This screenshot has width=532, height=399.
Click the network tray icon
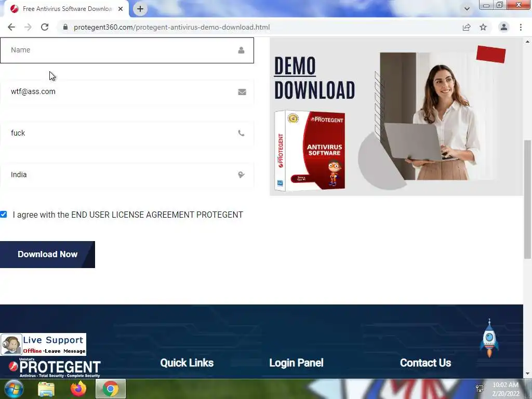coord(480,389)
